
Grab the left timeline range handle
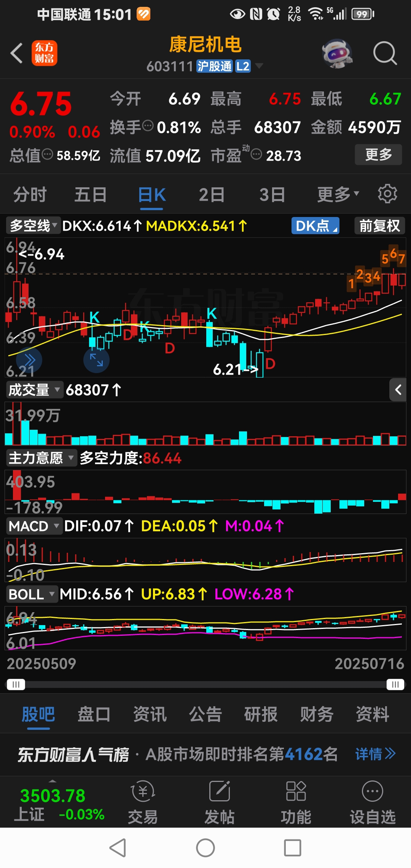coord(16,685)
